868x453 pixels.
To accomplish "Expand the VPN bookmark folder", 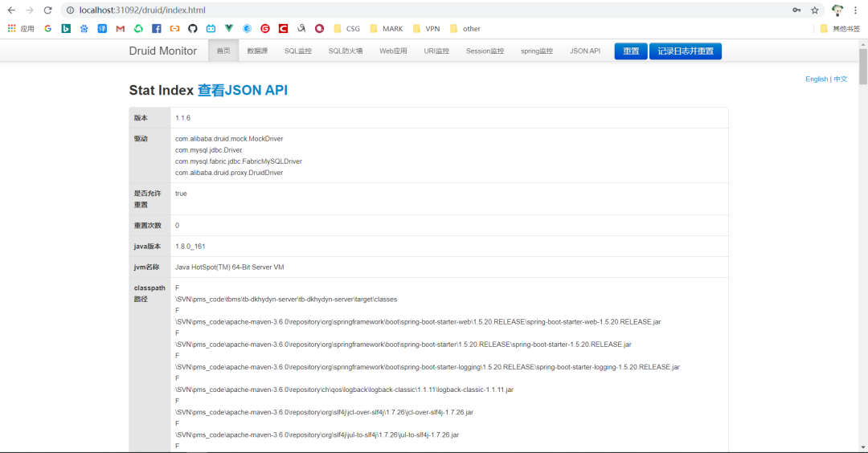I will tap(426, 29).
